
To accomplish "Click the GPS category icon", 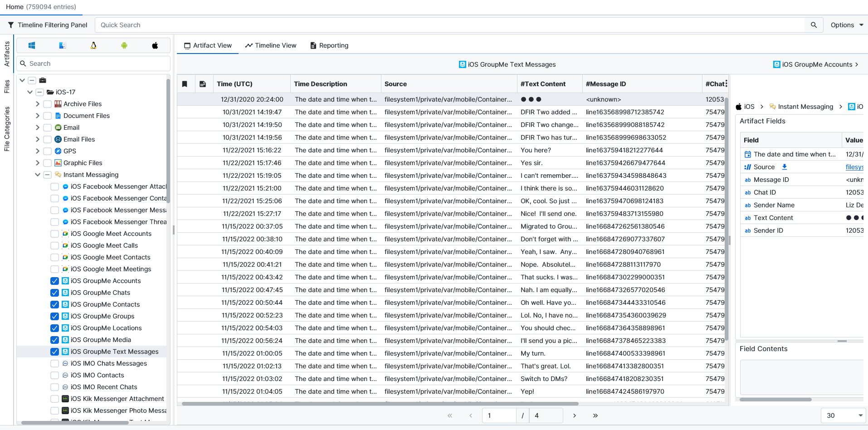I will (x=58, y=151).
